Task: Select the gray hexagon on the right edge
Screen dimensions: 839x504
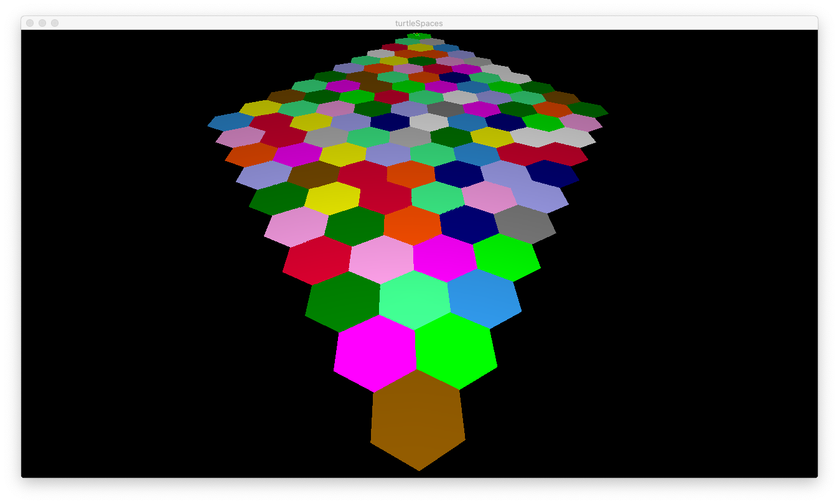Action: 525,224
